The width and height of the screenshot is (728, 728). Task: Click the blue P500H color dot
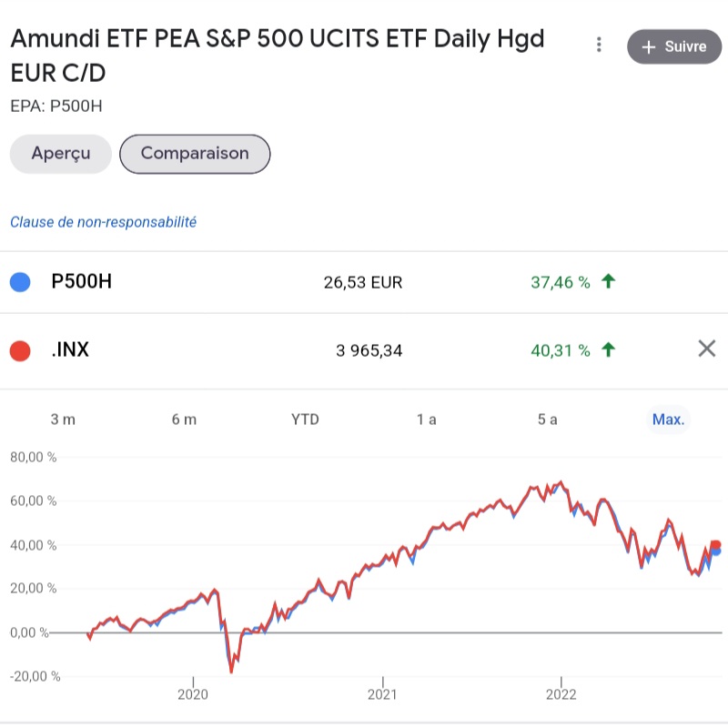coord(20,282)
